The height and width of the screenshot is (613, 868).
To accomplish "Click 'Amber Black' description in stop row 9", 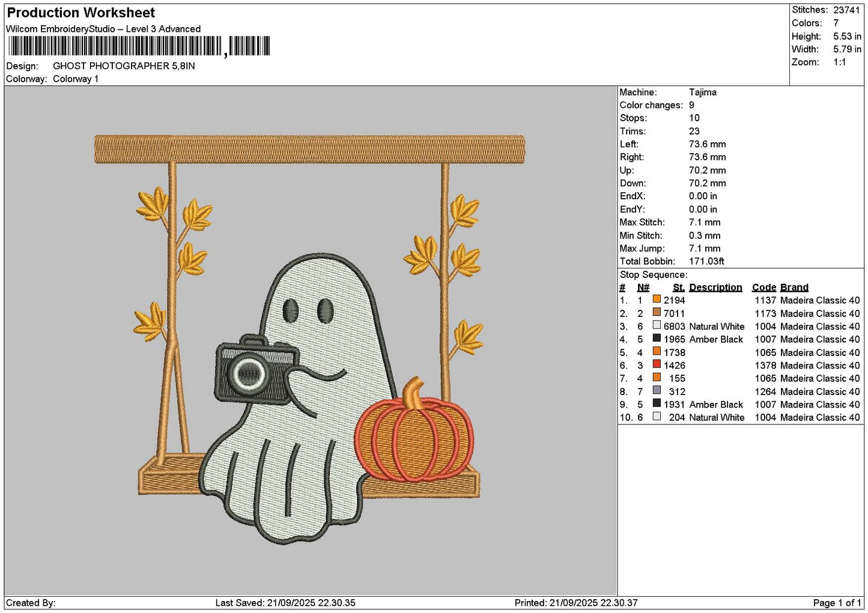I will 716,405.
